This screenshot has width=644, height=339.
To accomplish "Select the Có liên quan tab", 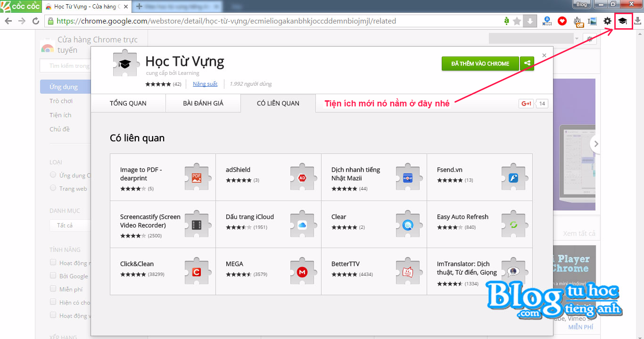I will (278, 103).
